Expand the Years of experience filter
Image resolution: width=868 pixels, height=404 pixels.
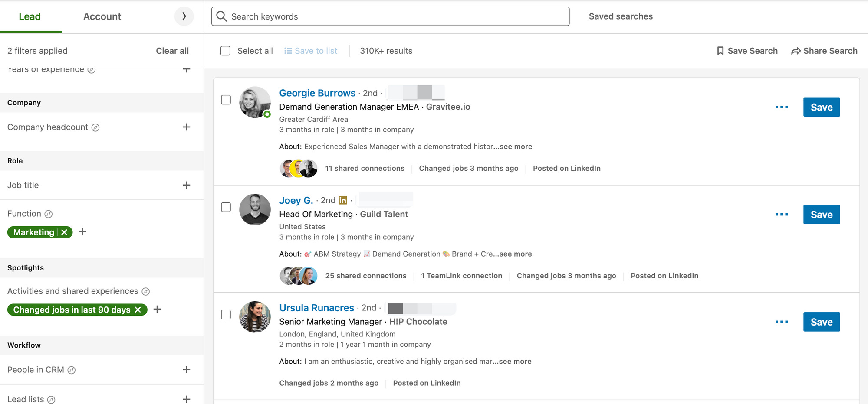pos(187,69)
